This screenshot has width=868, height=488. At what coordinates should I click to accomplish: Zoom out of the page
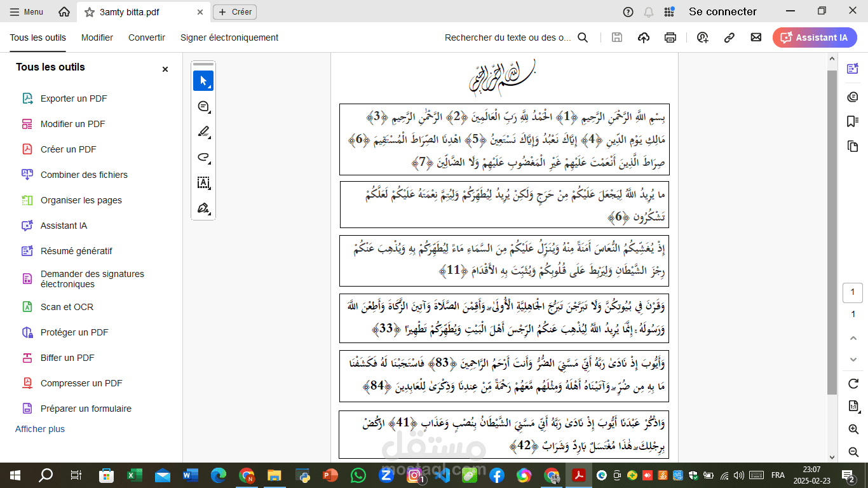coord(853,452)
